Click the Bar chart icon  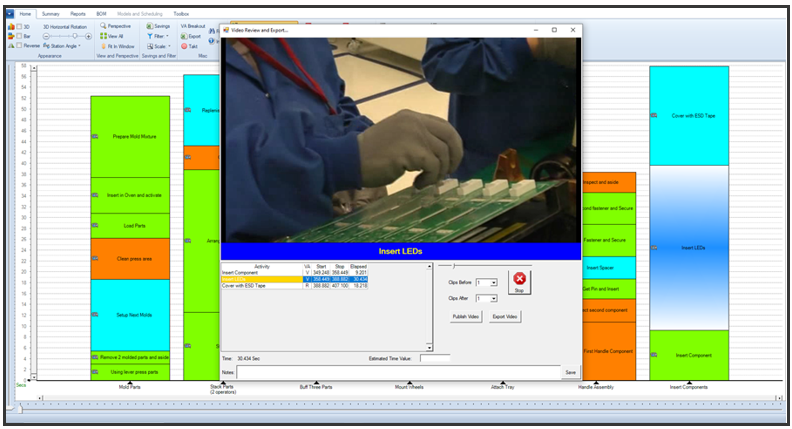coord(11,36)
